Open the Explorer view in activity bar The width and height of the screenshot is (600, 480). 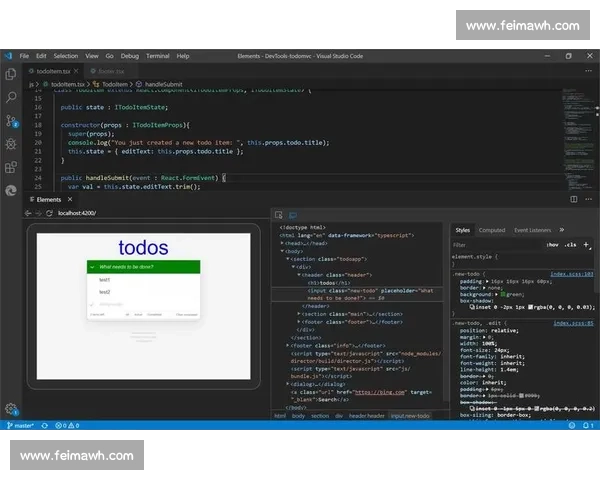[11, 74]
